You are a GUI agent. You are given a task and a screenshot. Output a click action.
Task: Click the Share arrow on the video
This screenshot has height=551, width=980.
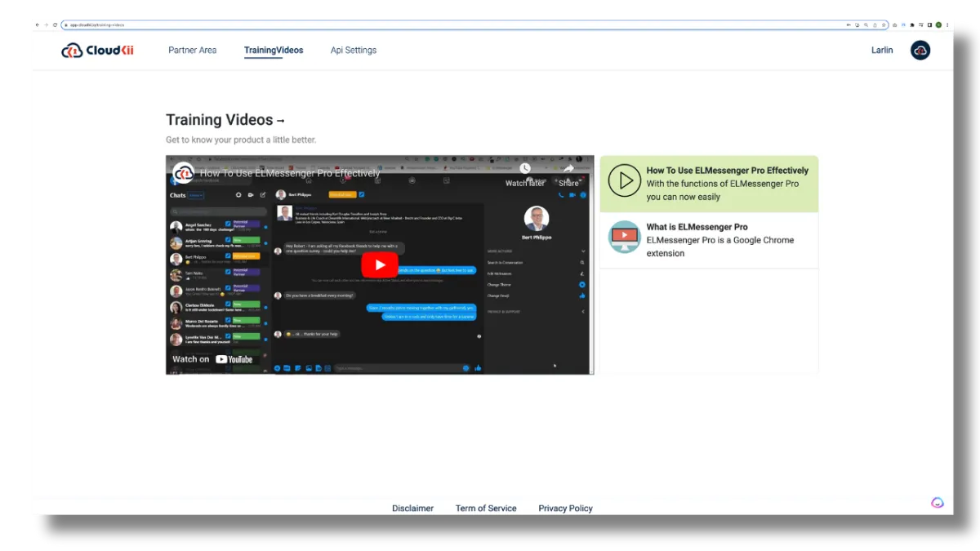click(x=568, y=169)
